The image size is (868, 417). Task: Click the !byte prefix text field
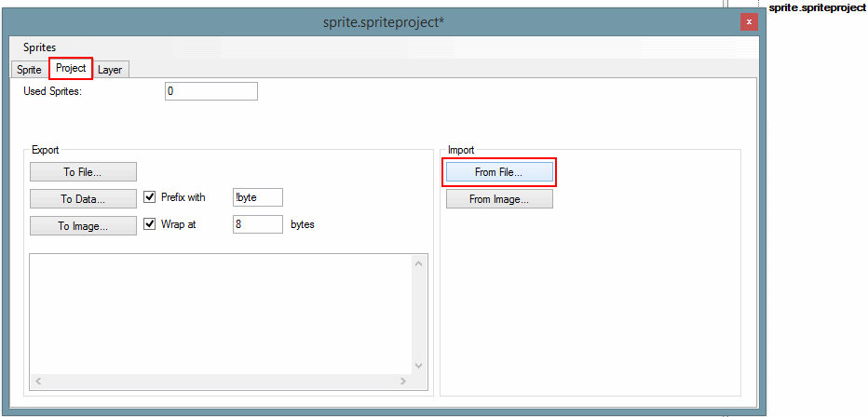coord(257,197)
